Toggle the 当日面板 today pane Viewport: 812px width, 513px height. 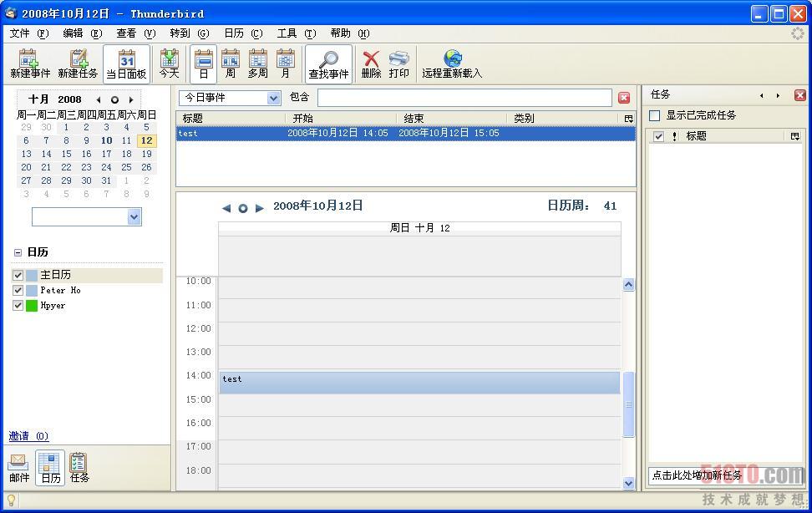[126, 63]
